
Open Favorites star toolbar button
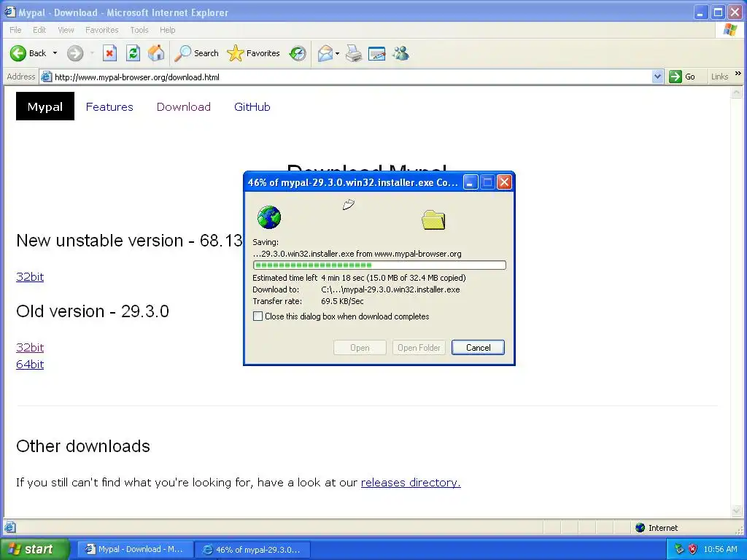click(253, 53)
